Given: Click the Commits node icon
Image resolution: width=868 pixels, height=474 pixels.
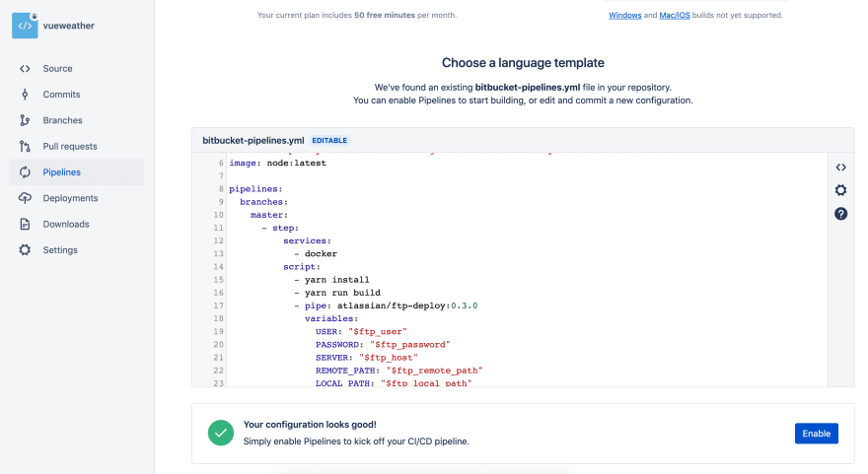Looking at the screenshot, I should [x=25, y=95].
